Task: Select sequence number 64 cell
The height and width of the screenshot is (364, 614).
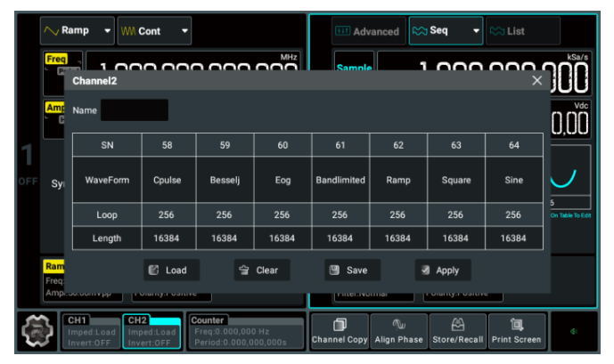Action: [514, 145]
